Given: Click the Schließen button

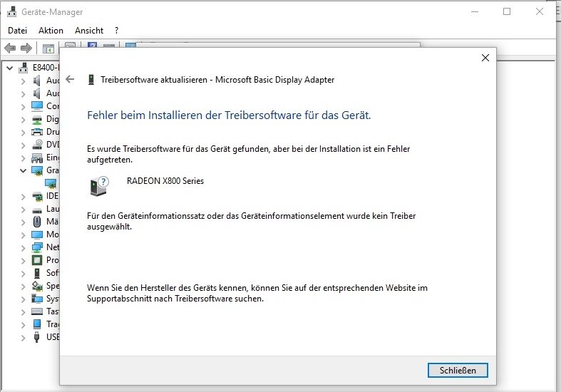Looking at the screenshot, I should pyautogui.click(x=458, y=370).
